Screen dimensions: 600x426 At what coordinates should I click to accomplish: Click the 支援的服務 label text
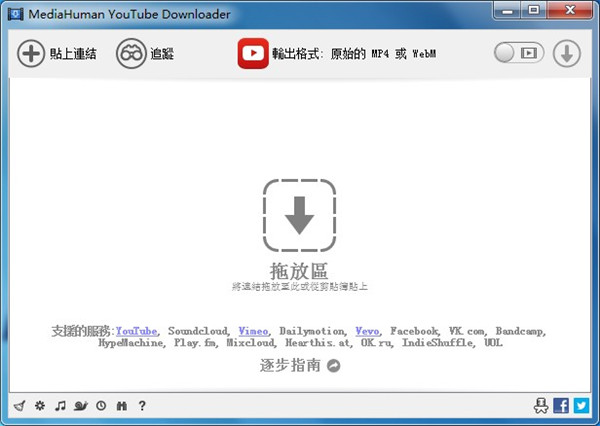pyautogui.click(x=81, y=331)
